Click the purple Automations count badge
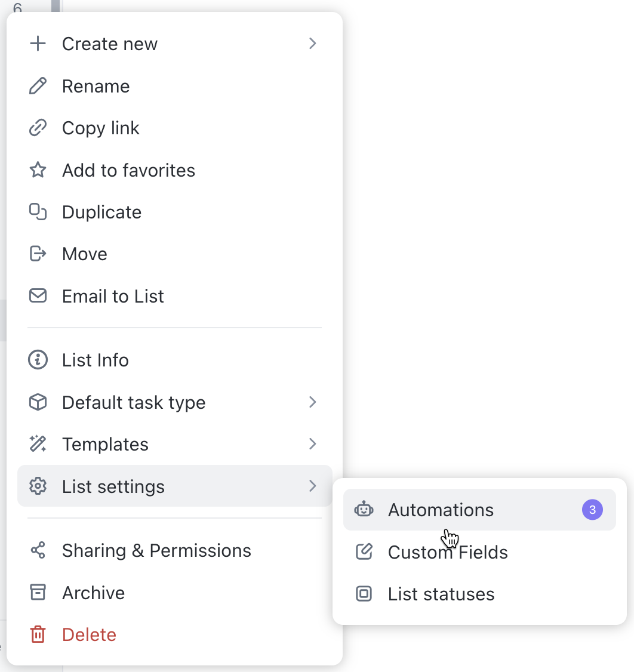 coord(592,510)
